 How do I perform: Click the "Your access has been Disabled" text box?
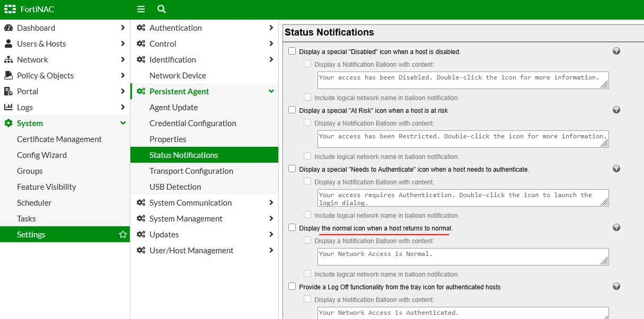point(463,80)
